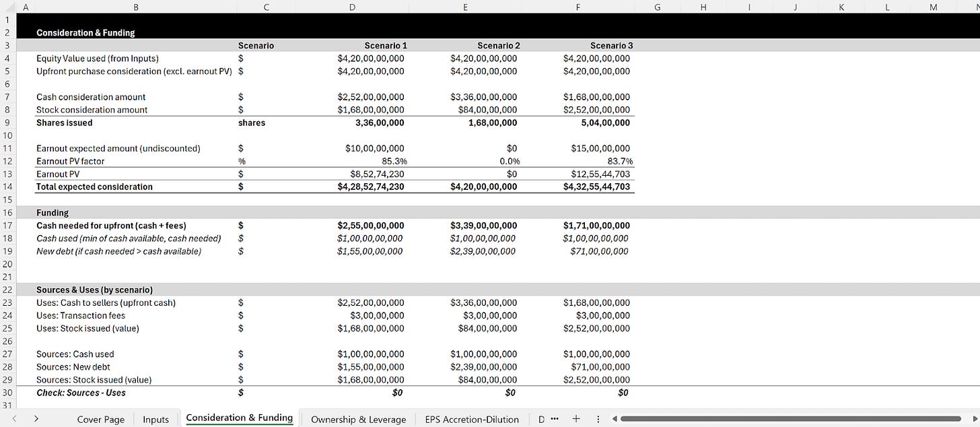
Task: Select column C header
Action: (x=266, y=7)
